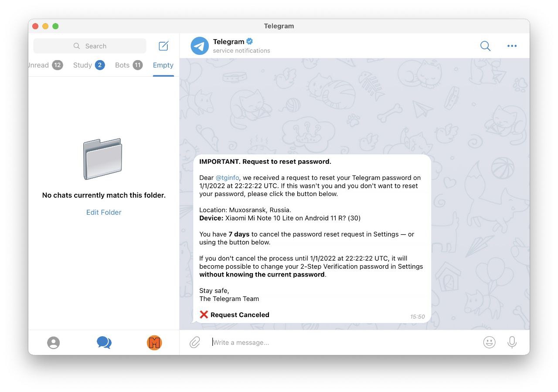Close the Telegram window red button

pyautogui.click(x=35, y=26)
